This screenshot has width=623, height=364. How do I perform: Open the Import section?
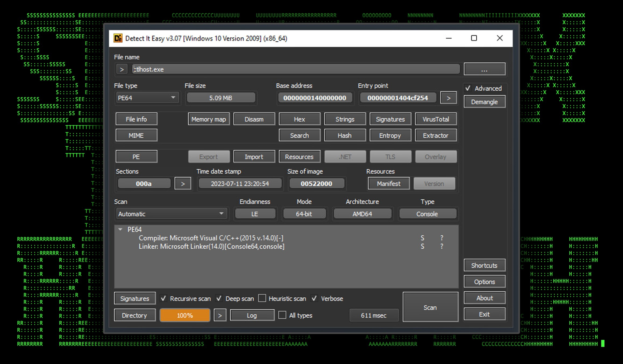coord(254,157)
